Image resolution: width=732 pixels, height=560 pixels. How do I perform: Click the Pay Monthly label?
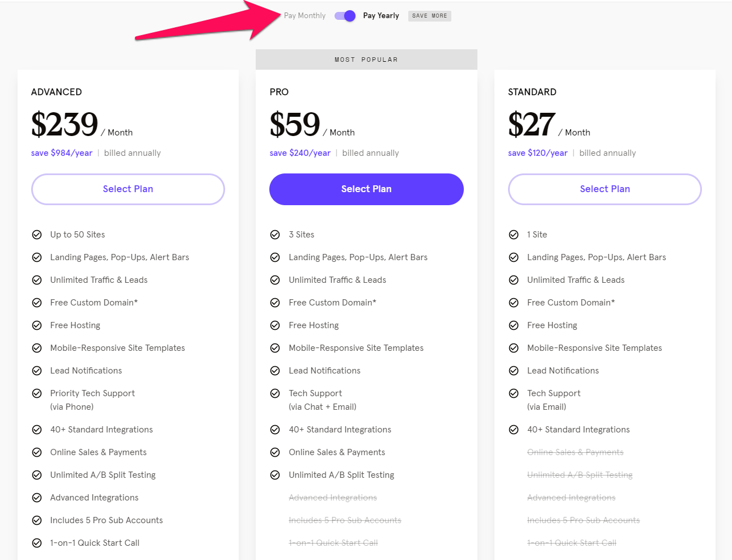[x=304, y=16]
